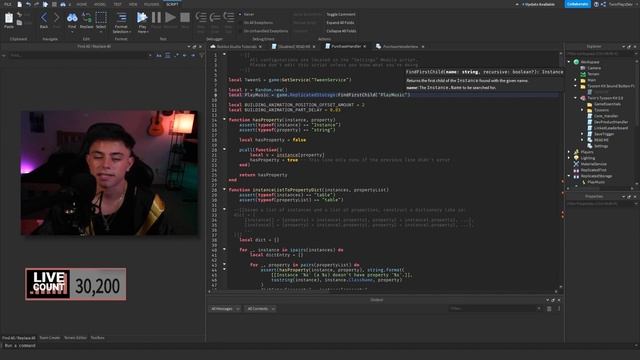640x360 pixels.
Task: Click Toggle Comment in Actions
Action: click(x=341, y=14)
